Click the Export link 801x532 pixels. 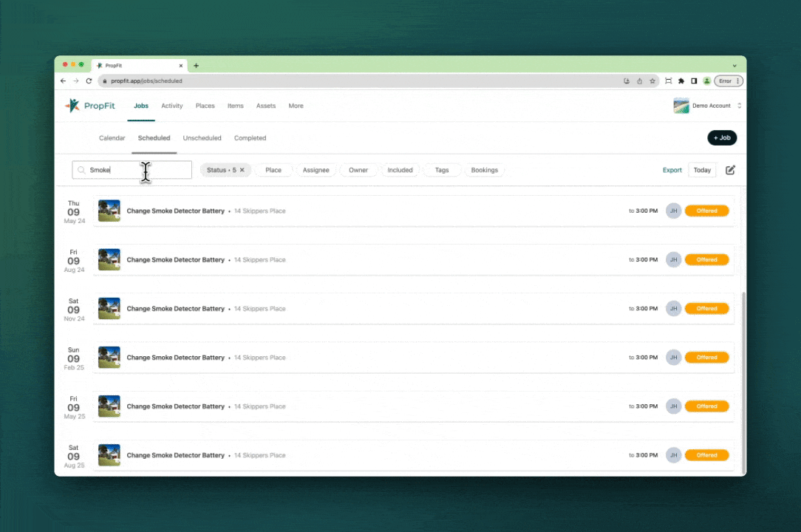(672, 170)
